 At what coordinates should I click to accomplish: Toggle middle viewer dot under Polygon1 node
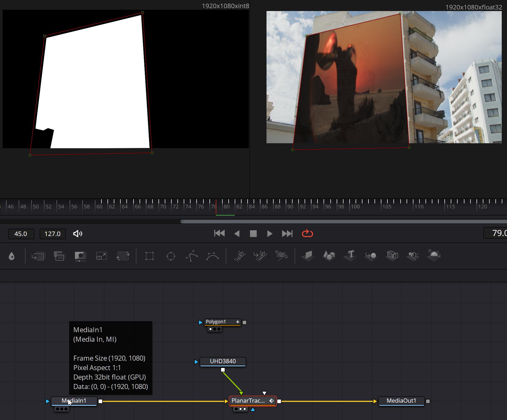click(215, 329)
